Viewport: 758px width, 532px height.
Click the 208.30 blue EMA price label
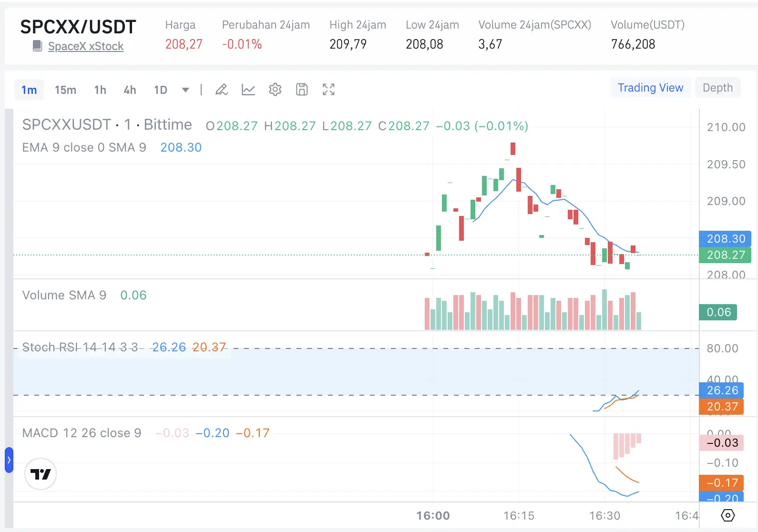(x=725, y=238)
